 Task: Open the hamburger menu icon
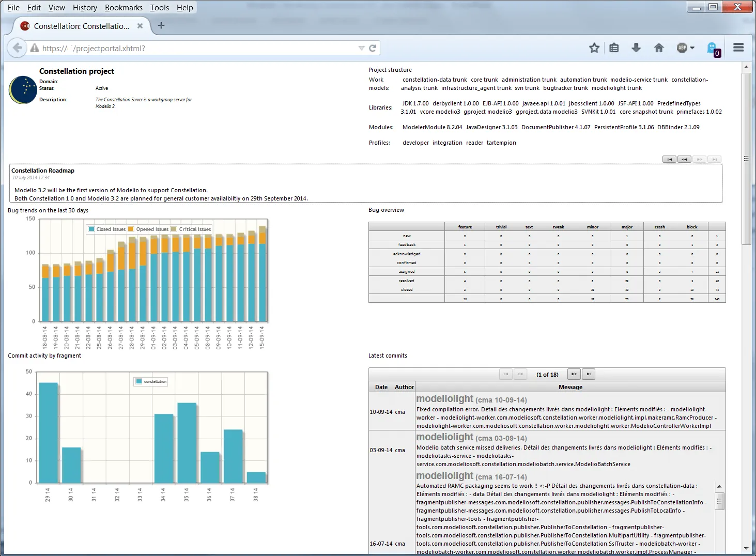(738, 48)
